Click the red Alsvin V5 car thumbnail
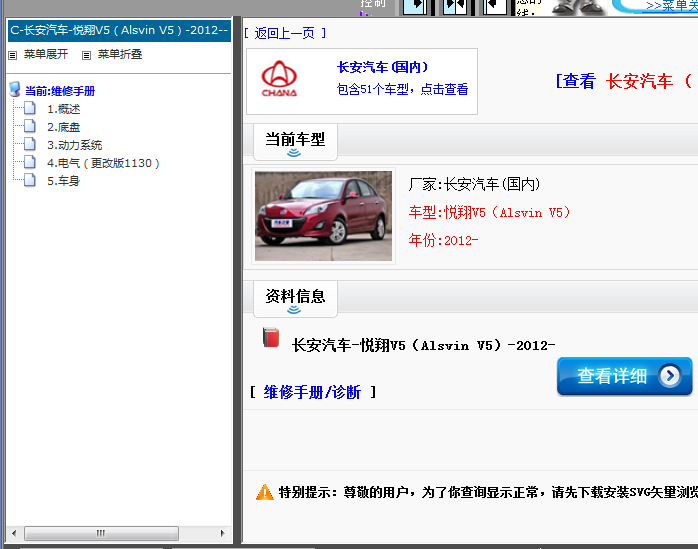The width and height of the screenshot is (698, 549). point(324,216)
